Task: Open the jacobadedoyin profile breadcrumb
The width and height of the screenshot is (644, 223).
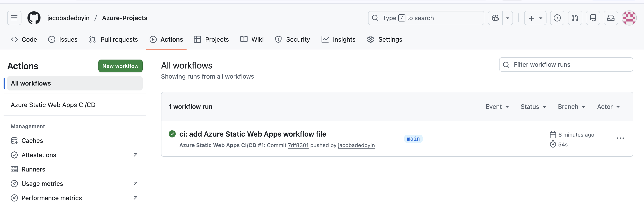Action: [x=68, y=18]
